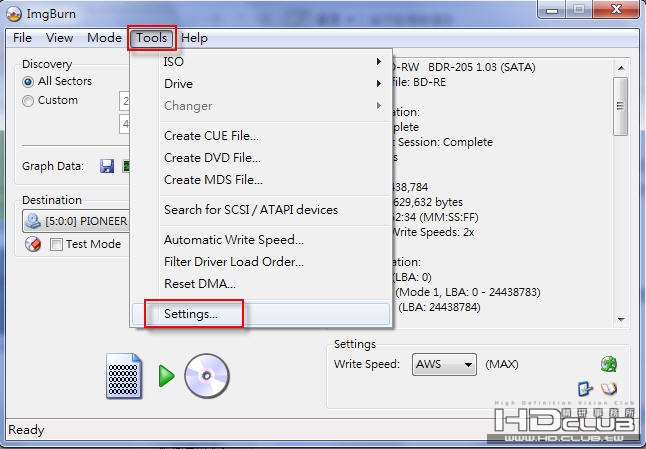Screen dimensions: 646x449
Task: Click the '(LBA: 24438784)' info line
Action: pyautogui.click(x=439, y=307)
